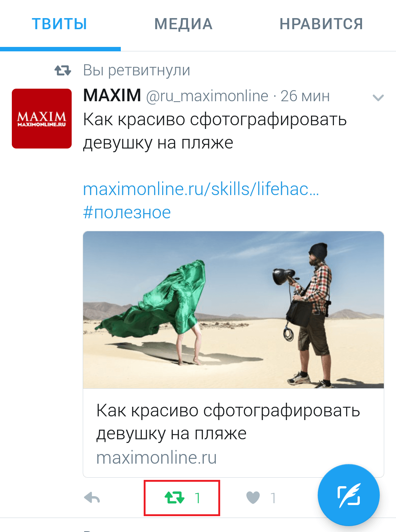Open tweet options chevron menu
The width and height of the screenshot is (396, 532).
coord(378,98)
